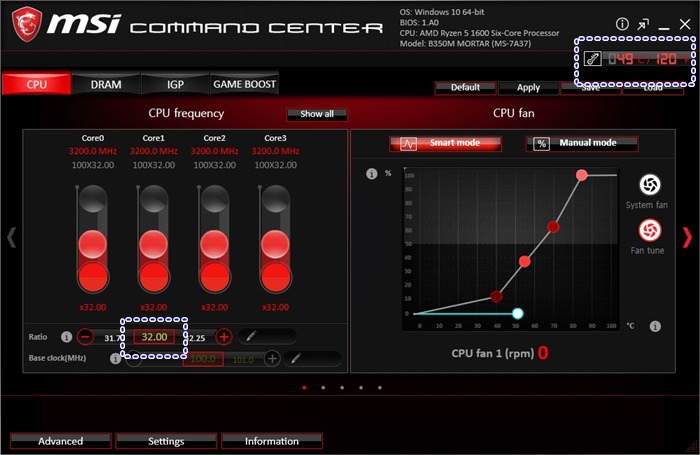Click the Core1 frequency slider knob
700x455 pixels.
(x=154, y=245)
